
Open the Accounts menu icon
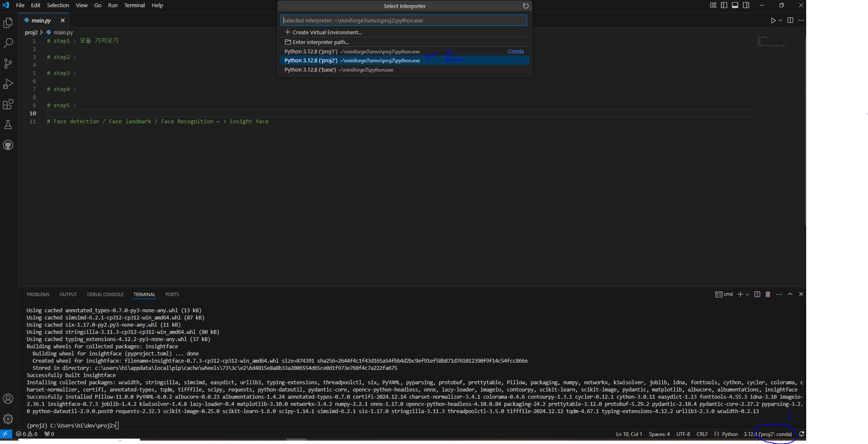[8, 399]
